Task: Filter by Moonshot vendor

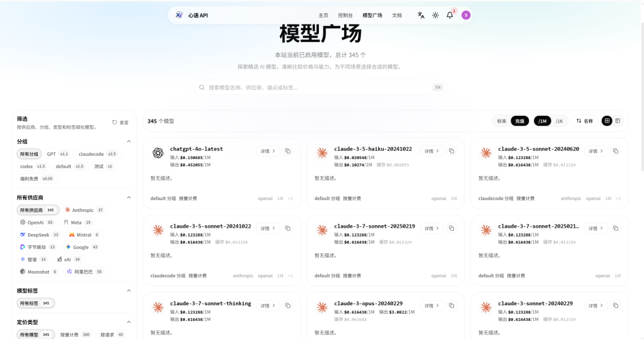Action: [x=39, y=272]
